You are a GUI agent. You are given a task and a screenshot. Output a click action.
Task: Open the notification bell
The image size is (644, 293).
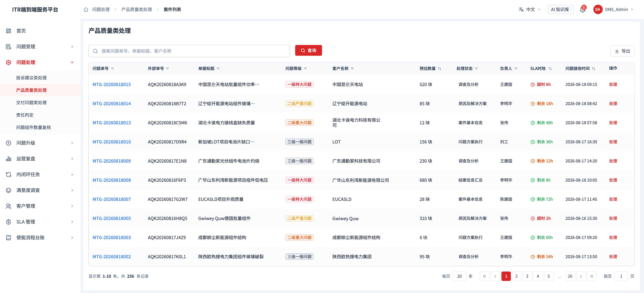[x=582, y=10]
